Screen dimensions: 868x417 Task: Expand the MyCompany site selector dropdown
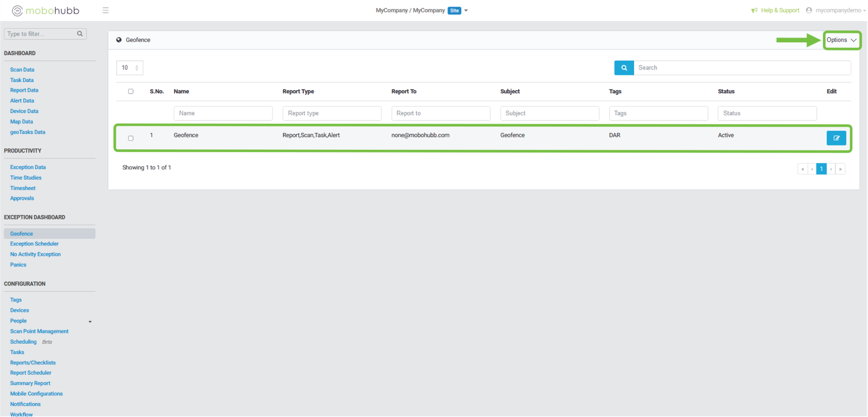(466, 10)
